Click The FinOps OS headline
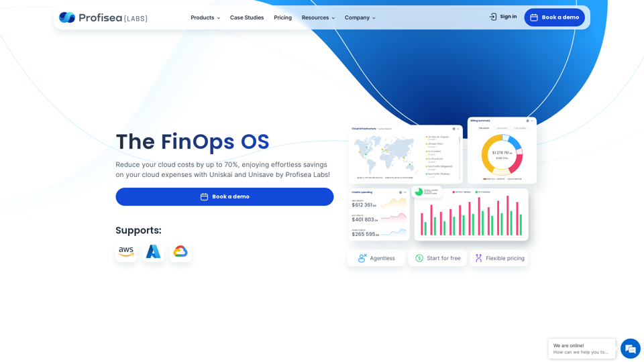 click(x=193, y=141)
